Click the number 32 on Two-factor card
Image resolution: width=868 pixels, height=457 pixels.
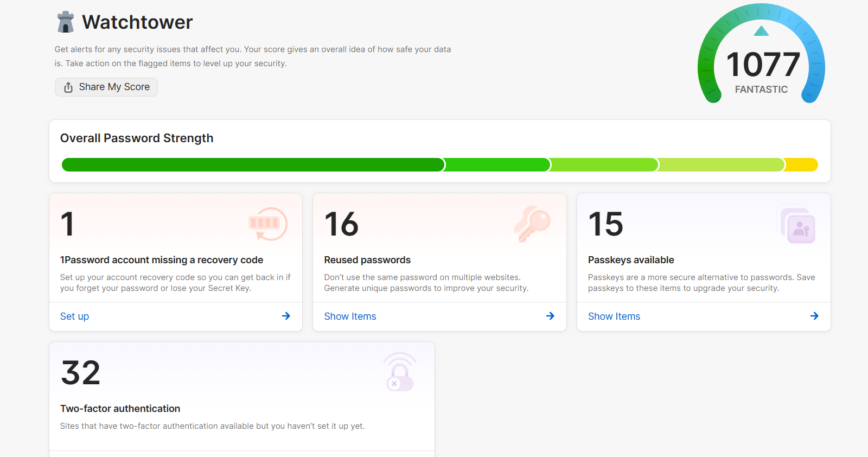[81, 373]
